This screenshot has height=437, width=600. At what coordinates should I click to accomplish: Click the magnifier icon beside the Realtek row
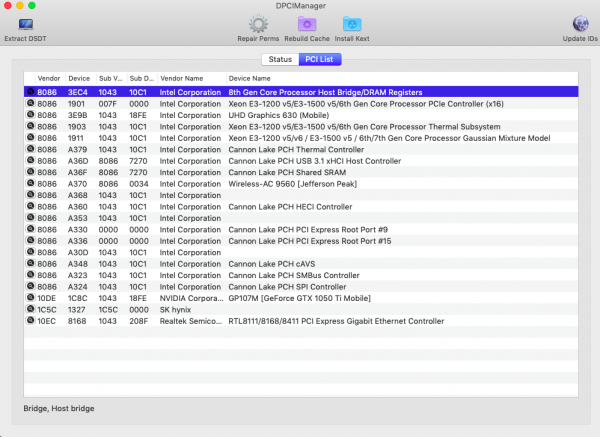point(30,321)
